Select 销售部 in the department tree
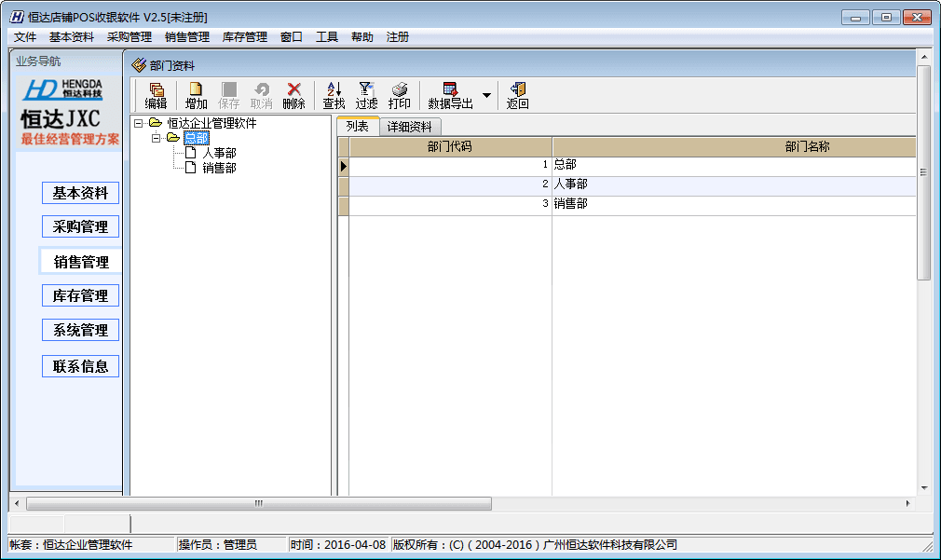Screen dimensions: 941x560 point(219,168)
